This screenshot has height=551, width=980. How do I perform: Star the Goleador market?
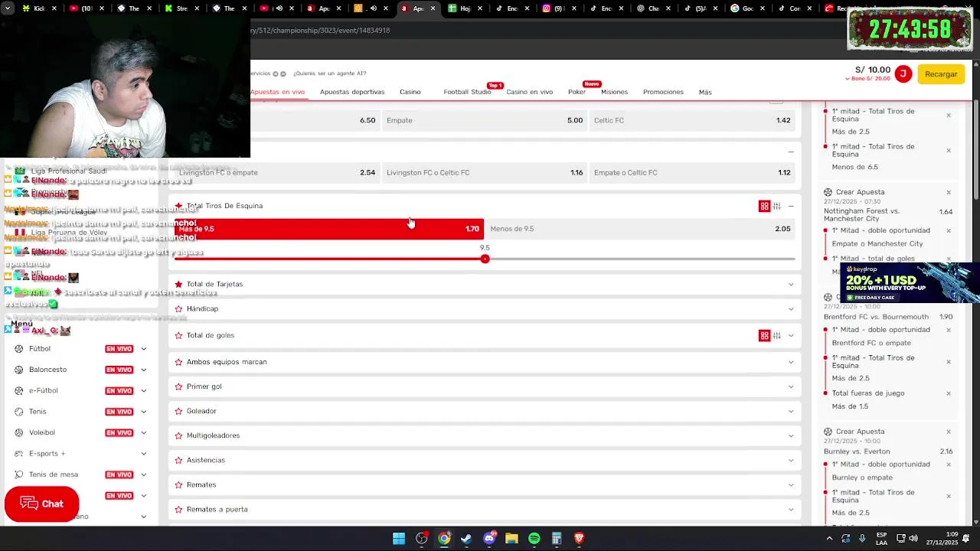coord(178,411)
